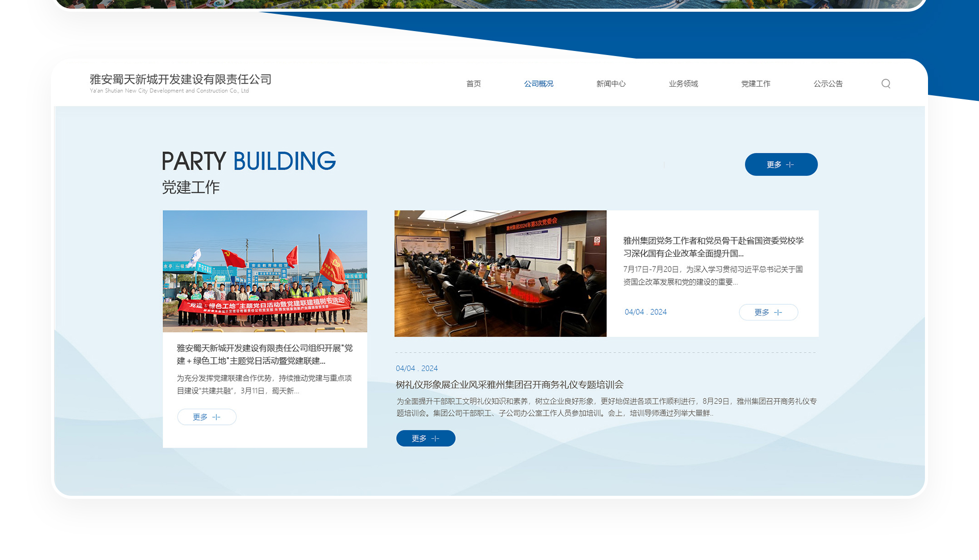
Task: Click the outlined 更多 button in left card
Action: [207, 417]
